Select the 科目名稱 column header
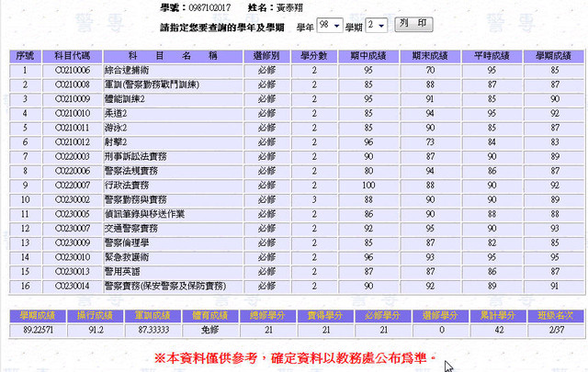 click(173, 56)
